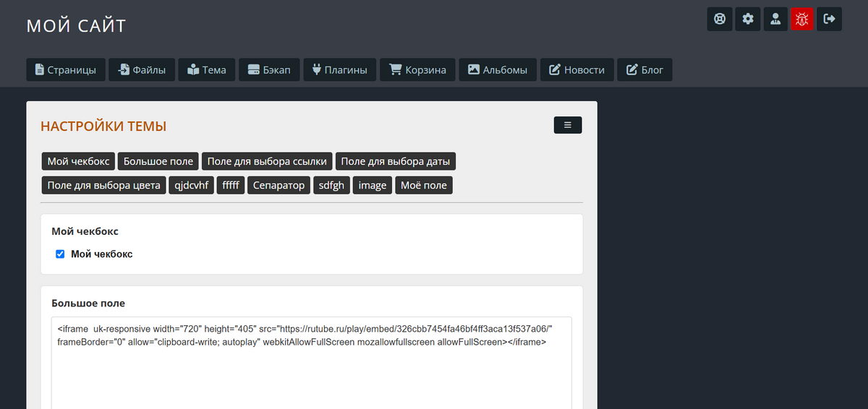The width and height of the screenshot is (868, 409).
Task: Open the settings gear icon
Action: [x=748, y=19]
